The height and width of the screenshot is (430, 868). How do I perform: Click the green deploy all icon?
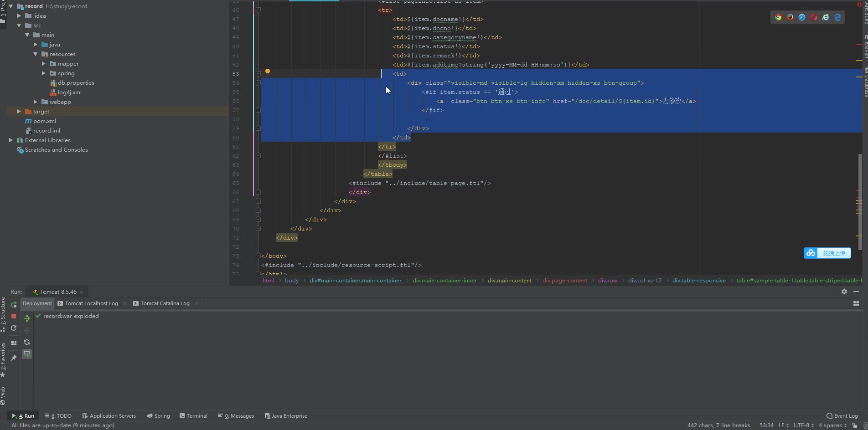[27, 318]
